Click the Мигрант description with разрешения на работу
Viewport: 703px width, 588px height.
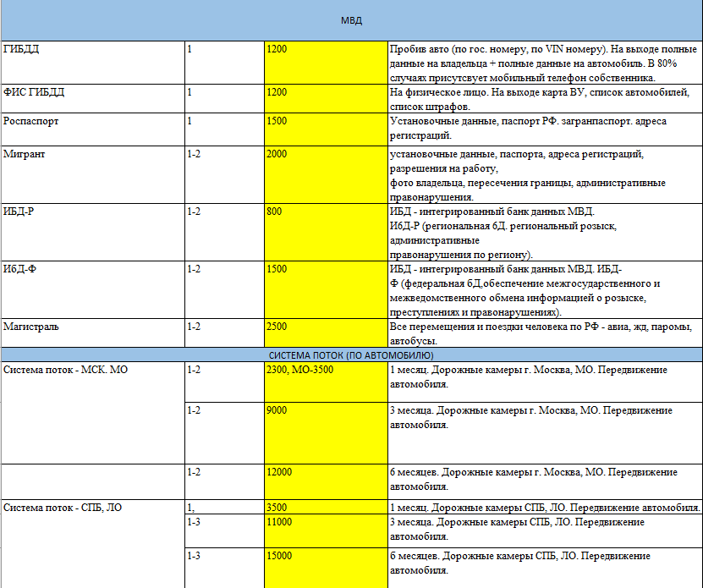(545, 174)
